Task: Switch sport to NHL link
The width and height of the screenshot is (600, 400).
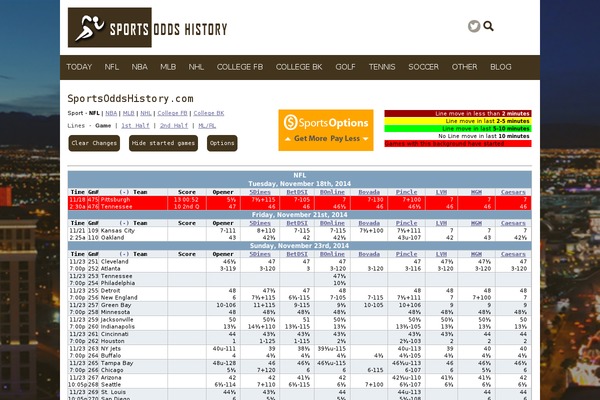Action: pos(146,113)
